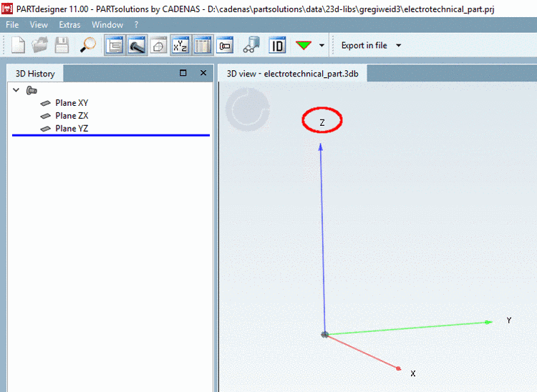Toggle the part preview window button
Viewport: 537px width, 392px height.
point(225,45)
